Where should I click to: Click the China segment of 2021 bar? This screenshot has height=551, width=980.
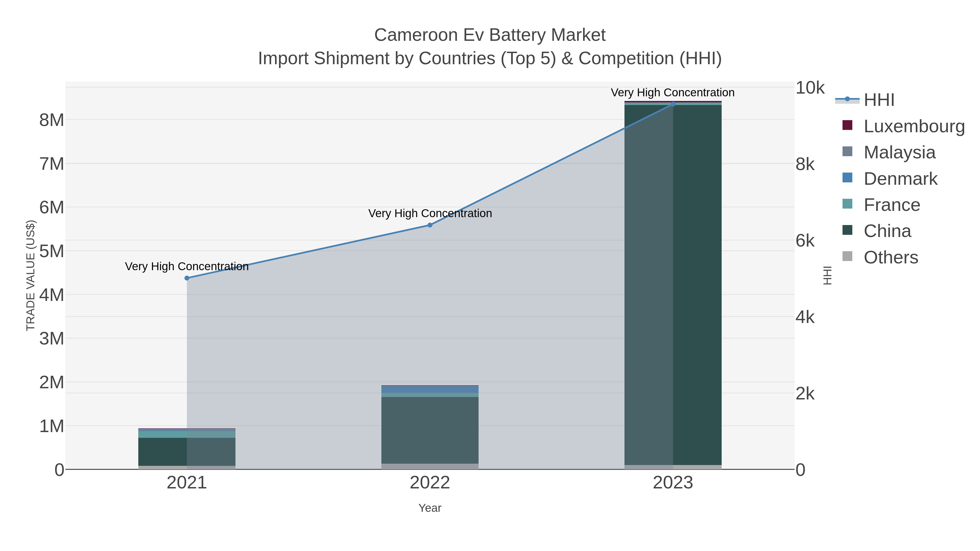pos(187,452)
